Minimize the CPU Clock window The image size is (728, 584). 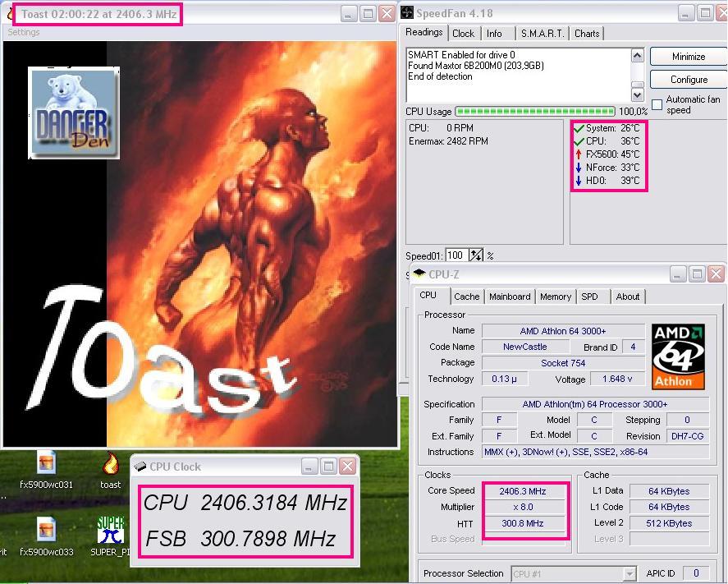(x=309, y=466)
